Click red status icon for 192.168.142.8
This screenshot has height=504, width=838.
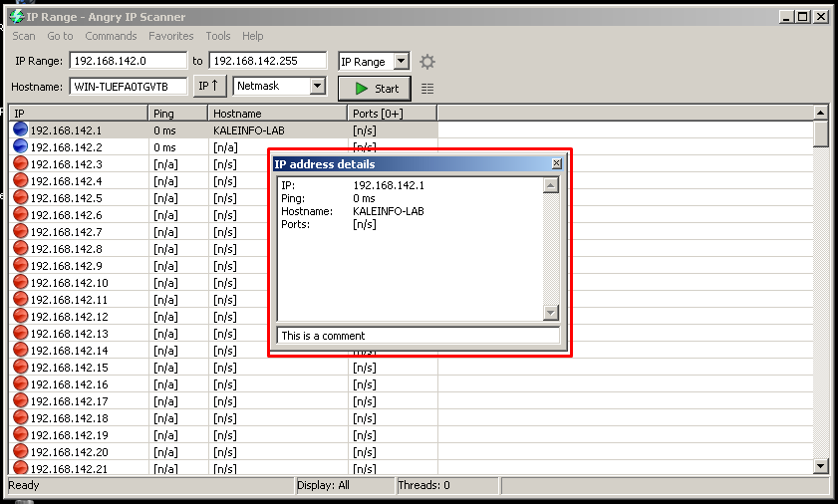tap(20, 248)
